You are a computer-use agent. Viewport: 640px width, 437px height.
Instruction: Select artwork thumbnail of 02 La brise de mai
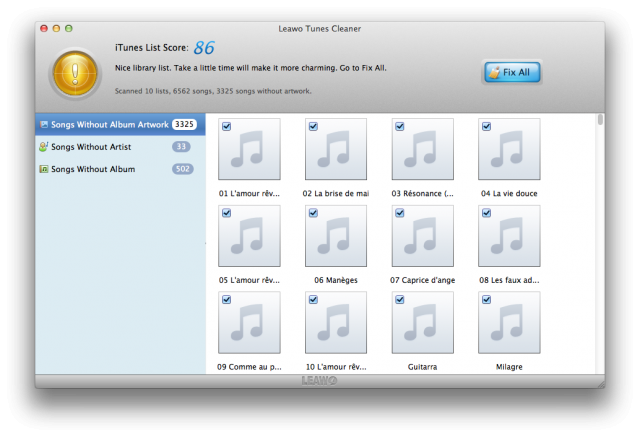[336, 149]
